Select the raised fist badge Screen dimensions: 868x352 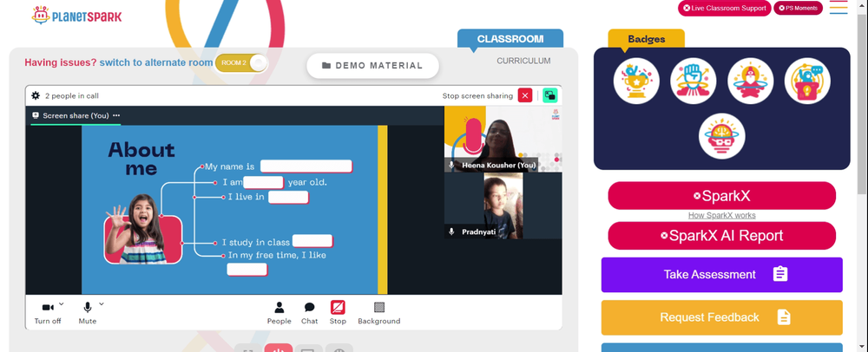click(693, 81)
